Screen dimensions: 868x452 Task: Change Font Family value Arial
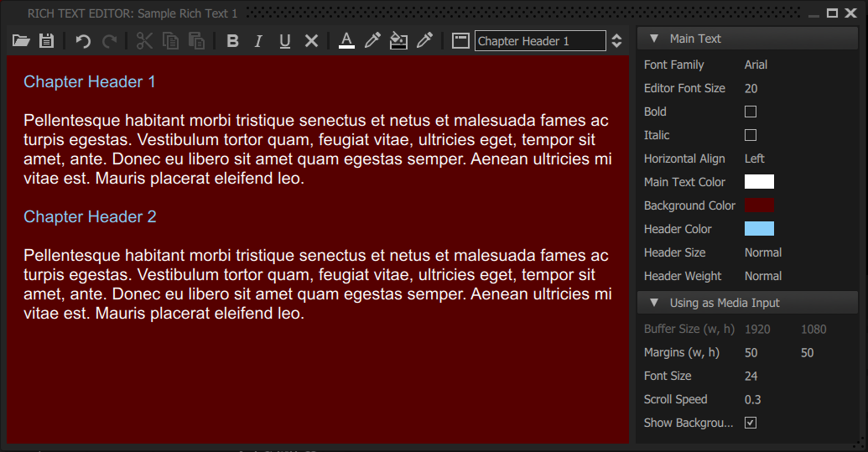[756, 65]
